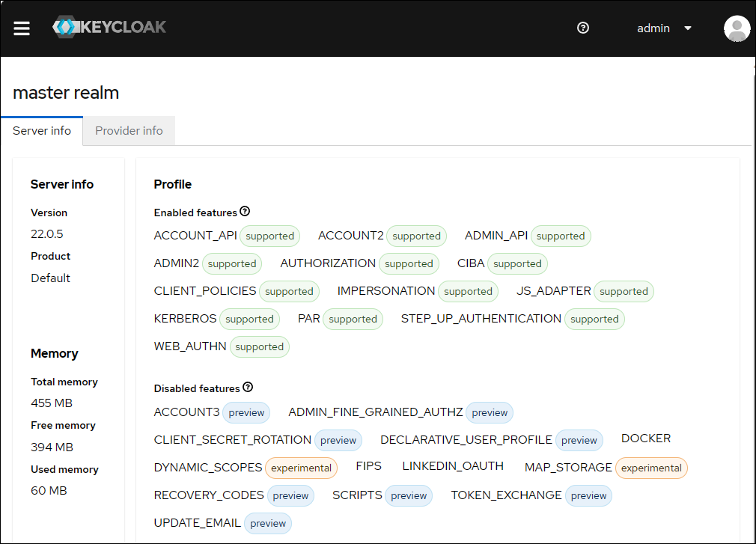Click the user avatar icon
The width and height of the screenshot is (756, 544).
(737, 28)
